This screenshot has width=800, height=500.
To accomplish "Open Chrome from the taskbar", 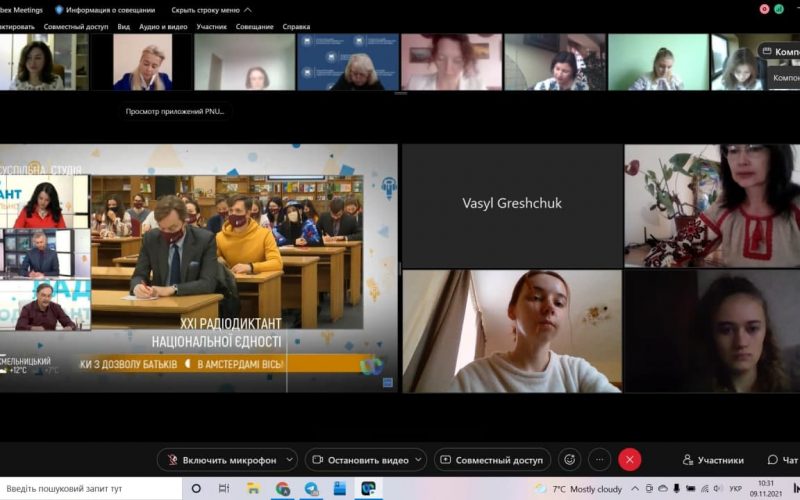I will [282, 488].
